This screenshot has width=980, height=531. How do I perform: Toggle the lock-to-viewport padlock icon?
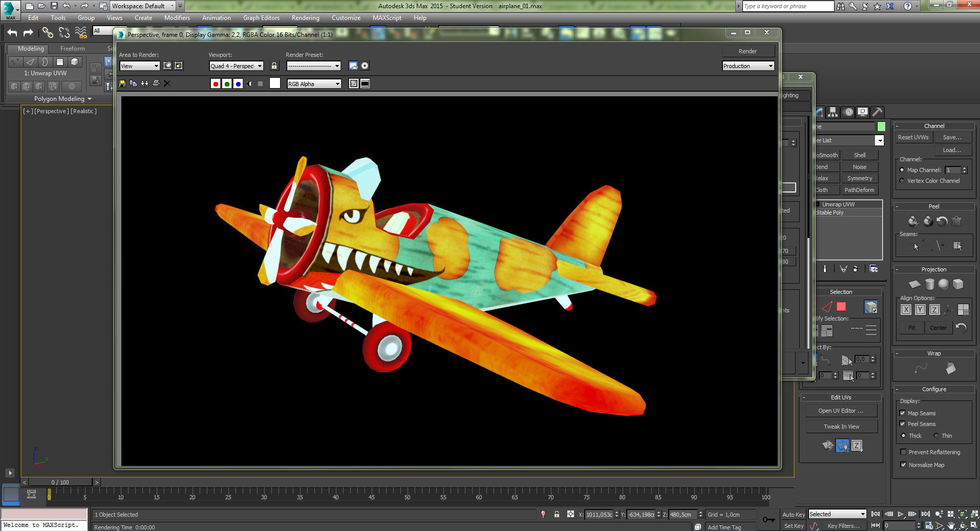(x=274, y=66)
